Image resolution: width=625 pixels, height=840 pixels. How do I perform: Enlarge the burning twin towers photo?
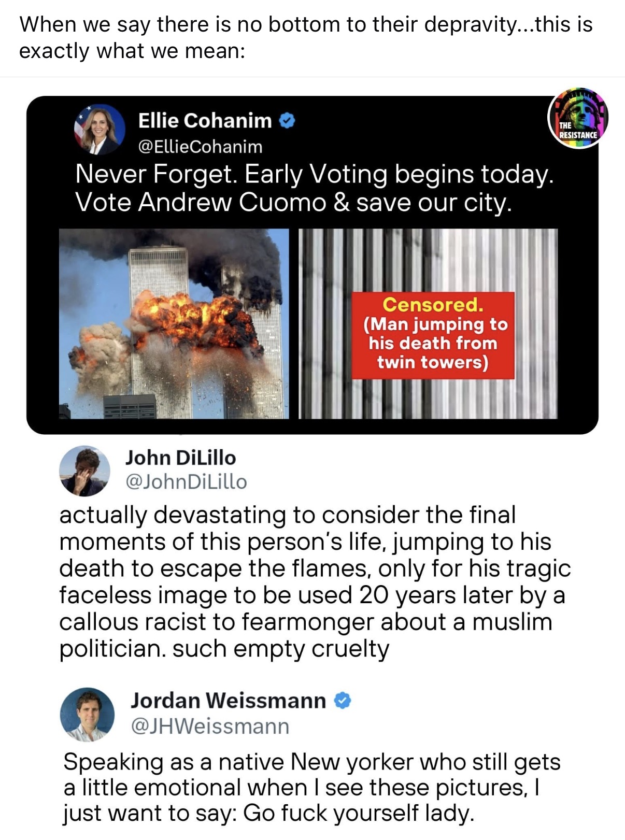point(174,323)
